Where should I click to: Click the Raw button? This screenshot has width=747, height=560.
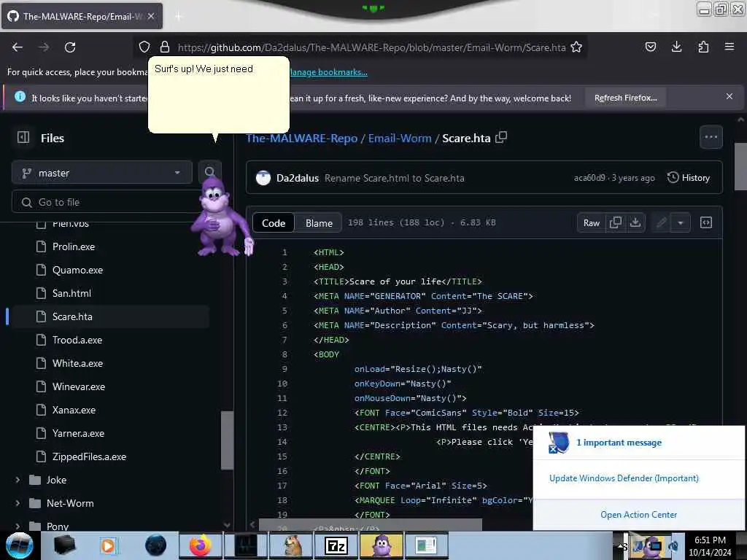point(591,222)
